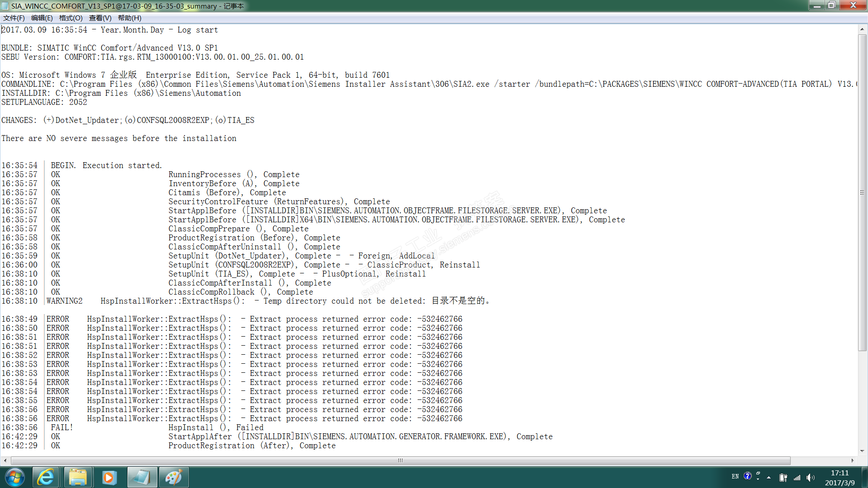Click the Windows Start orb

point(15,477)
